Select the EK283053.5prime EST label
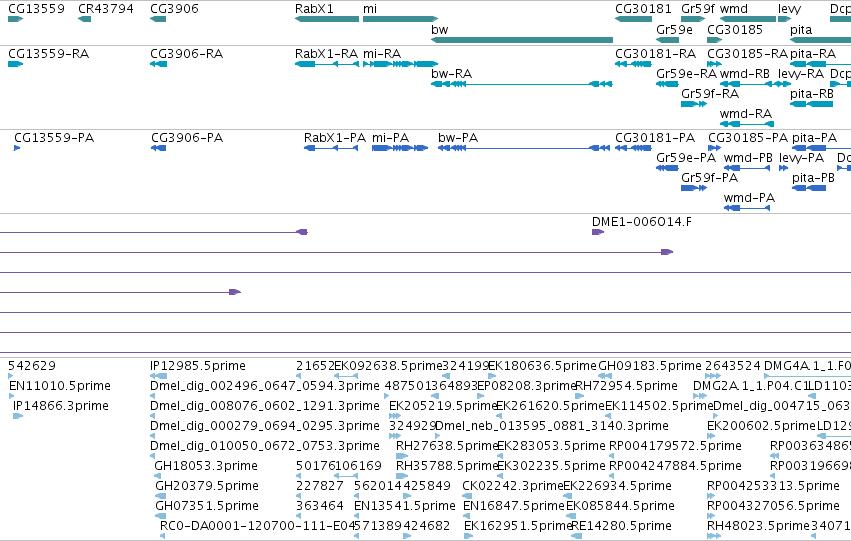Image resolution: width=851 pixels, height=541 pixels. (551, 446)
